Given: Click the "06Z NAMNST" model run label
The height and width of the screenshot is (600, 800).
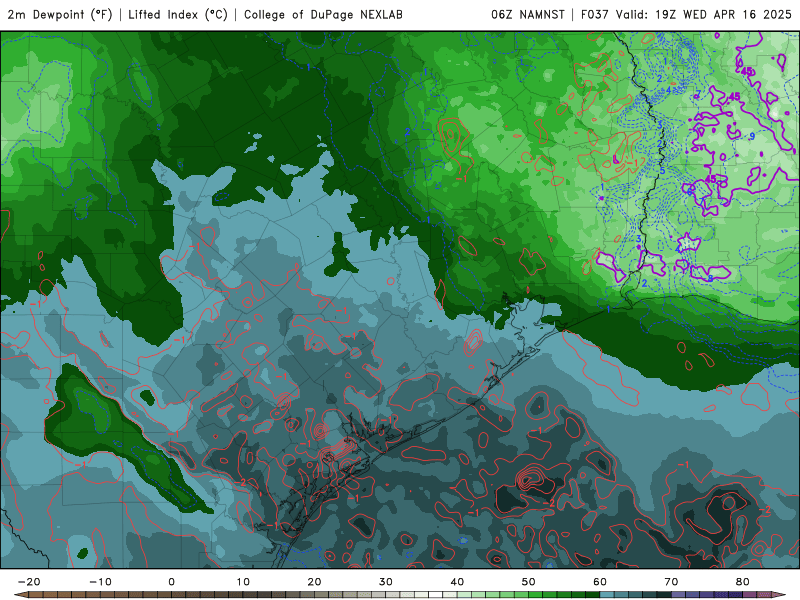Looking at the screenshot, I should point(528,15).
